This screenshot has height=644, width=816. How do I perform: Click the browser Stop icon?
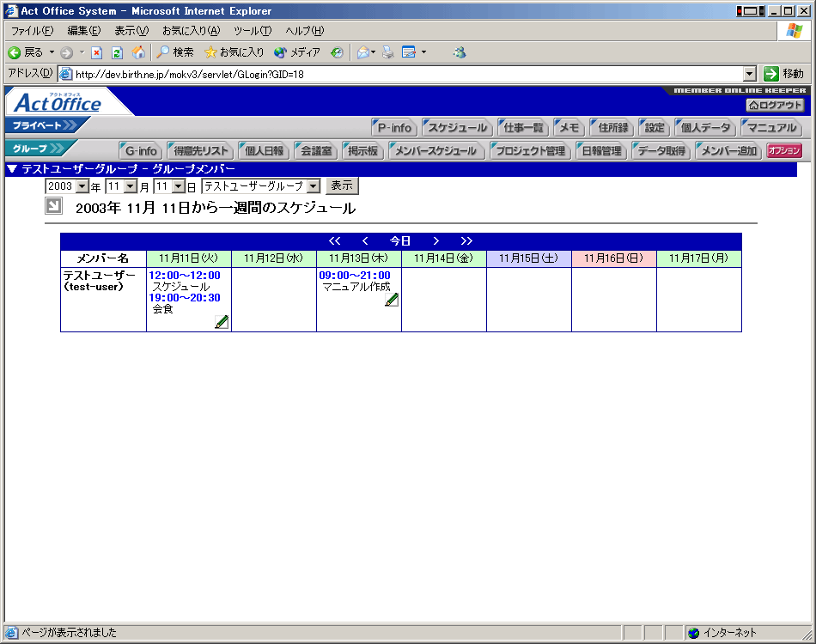(97, 52)
